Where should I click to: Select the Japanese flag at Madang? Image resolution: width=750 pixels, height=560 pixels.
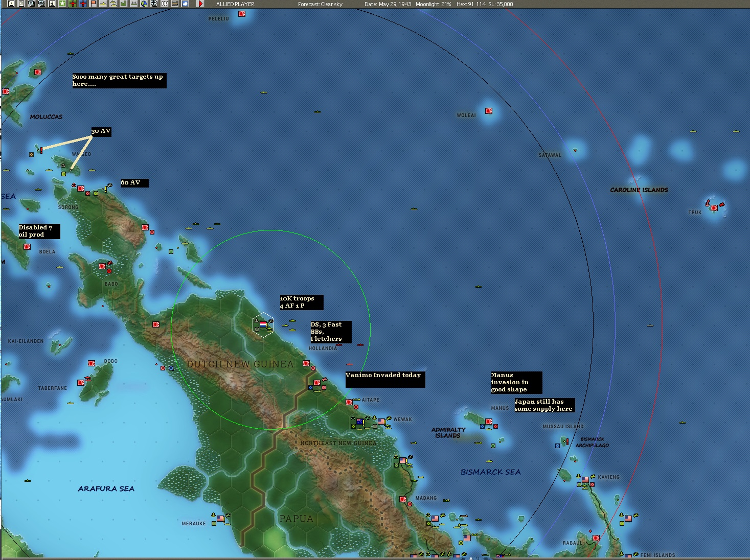(403, 499)
